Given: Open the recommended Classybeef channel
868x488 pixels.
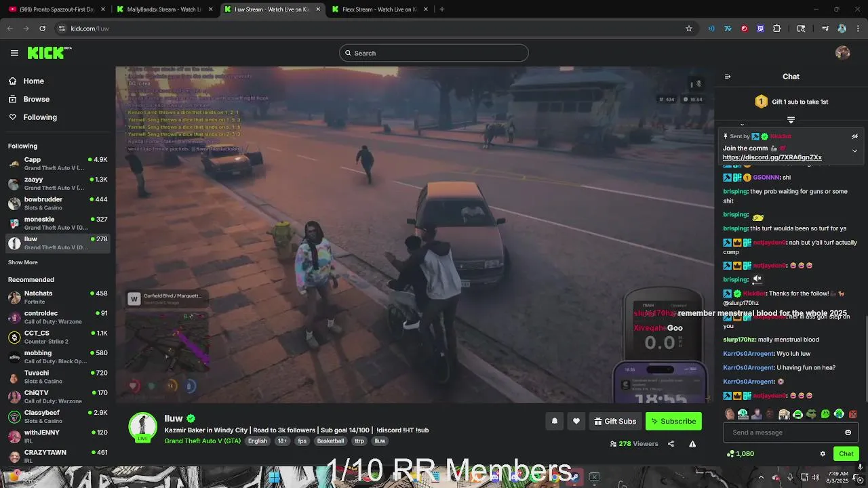Looking at the screenshot, I should [57, 416].
